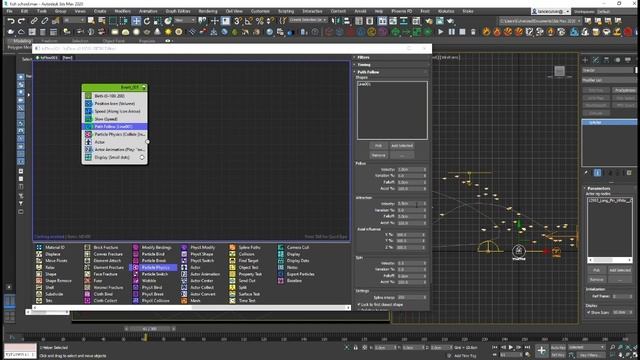The width and height of the screenshot is (640, 360).
Task: Toggle the Auto Key button
Action: coord(558,348)
